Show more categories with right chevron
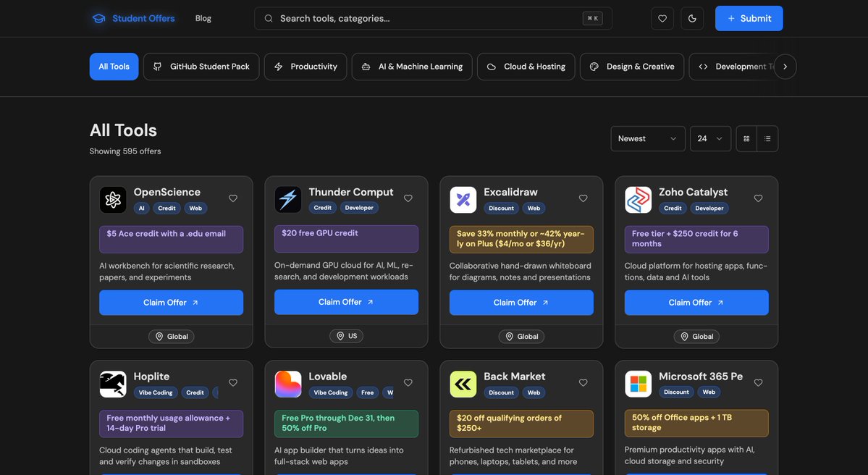Viewport: 868px width, 475px height. [785, 67]
